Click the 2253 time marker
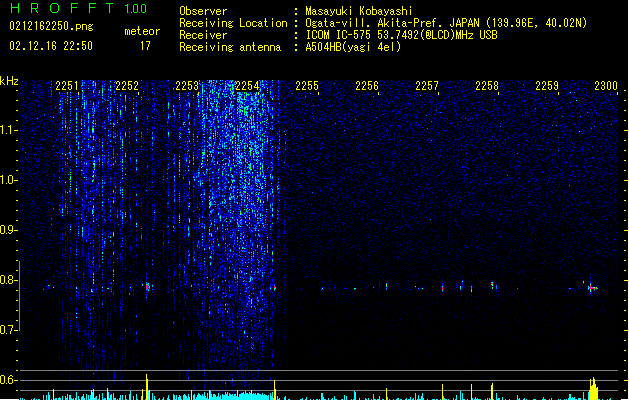Screen dimensions: 629x400 (x=187, y=86)
